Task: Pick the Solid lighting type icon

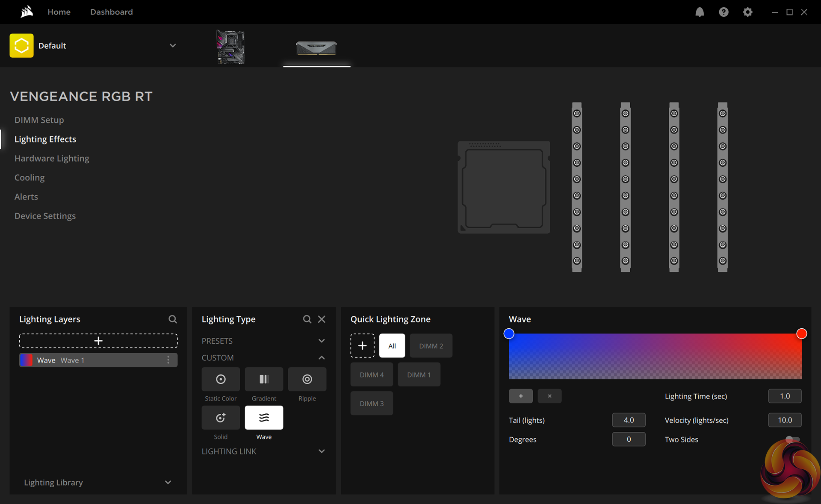Action: point(221,418)
